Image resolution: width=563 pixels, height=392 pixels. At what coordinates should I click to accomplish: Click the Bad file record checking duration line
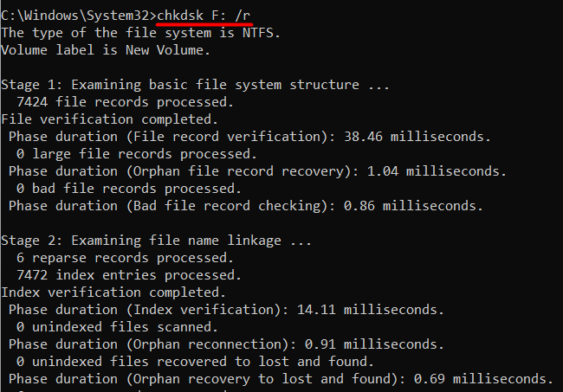(246, 206)
